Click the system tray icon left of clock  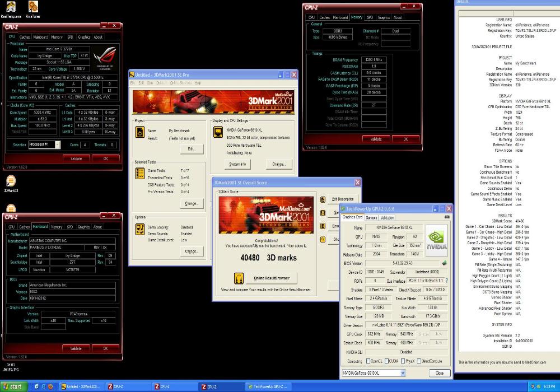click(538, 386)
